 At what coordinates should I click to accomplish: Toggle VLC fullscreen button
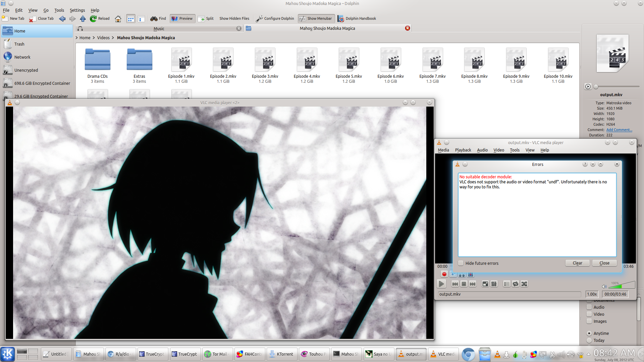pos(485,284)
